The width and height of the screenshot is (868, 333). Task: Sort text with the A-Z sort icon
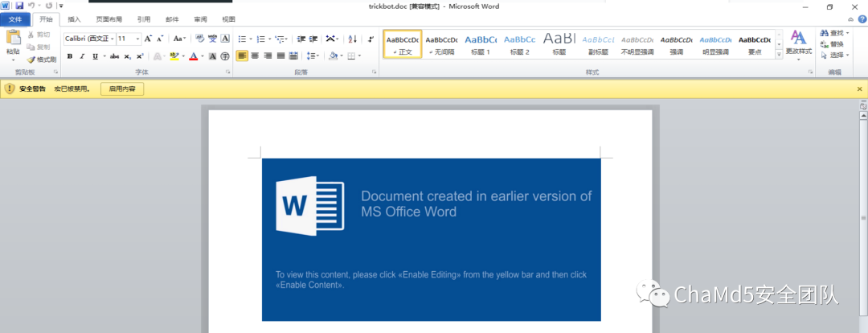(353, 39)
